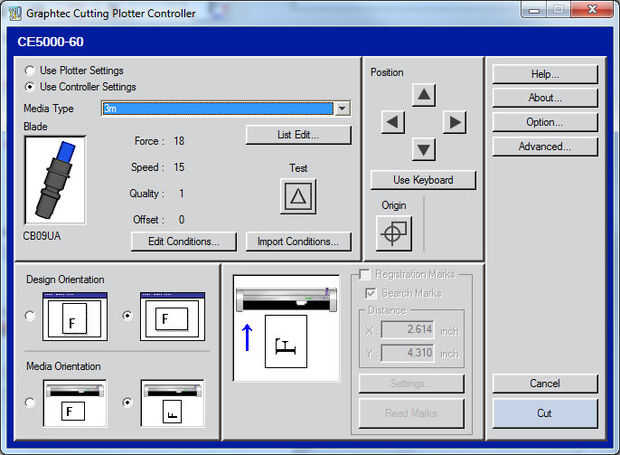Toggle the Search Marks checkbox
This screenshot has width=620, height=455.
pyautogui.click(x=370, y=293)
